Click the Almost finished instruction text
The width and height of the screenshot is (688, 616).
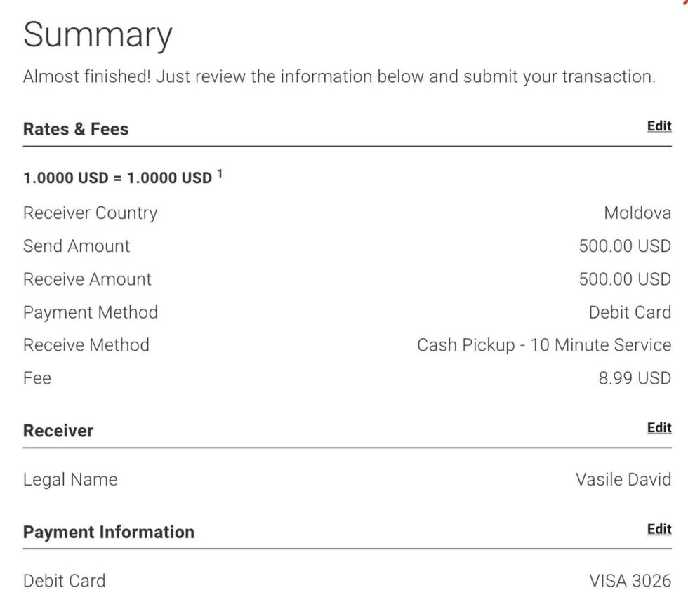tap(338, 76)
